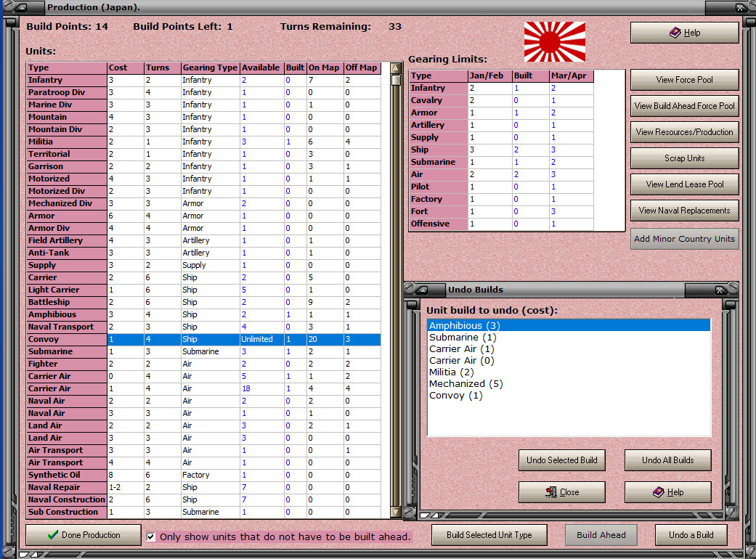Click the scroll-up arrow on the Units list
This screenshot has width=756, height=559.
[394, 68]
